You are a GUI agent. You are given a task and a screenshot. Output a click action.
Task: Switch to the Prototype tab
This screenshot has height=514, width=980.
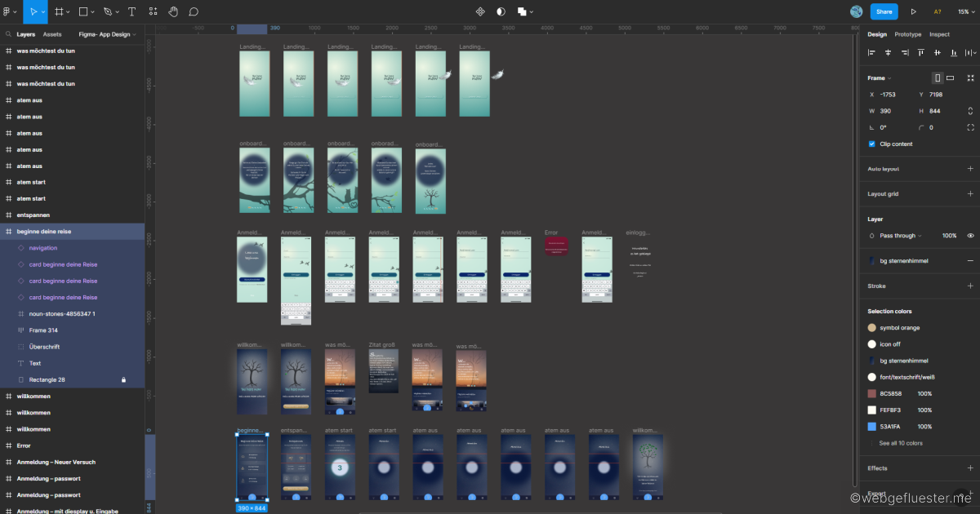point(907,34)
